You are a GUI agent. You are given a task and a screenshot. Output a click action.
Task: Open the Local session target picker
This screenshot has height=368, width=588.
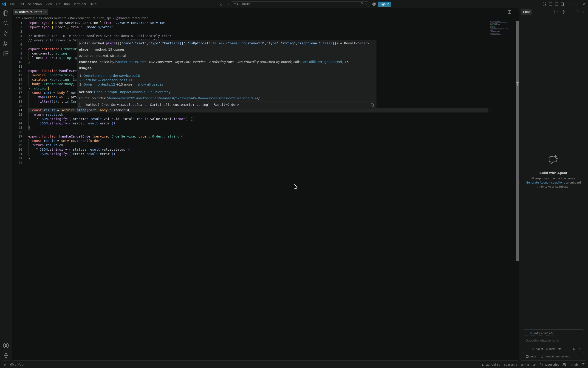coord(531,356)
